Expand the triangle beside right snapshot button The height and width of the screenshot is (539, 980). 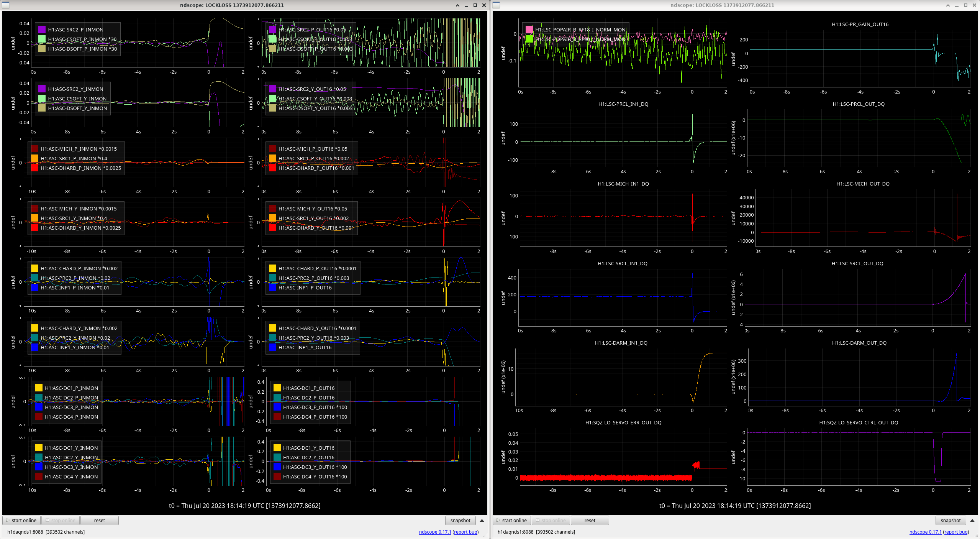972,520
